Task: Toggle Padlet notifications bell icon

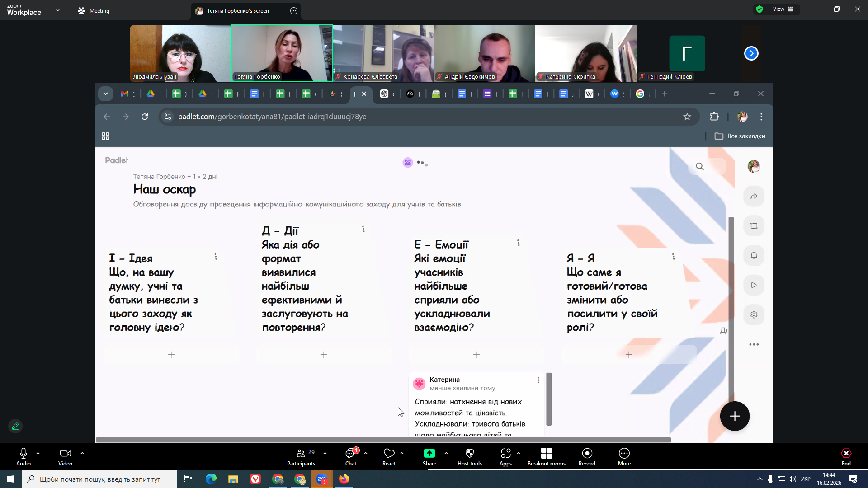Action: [754, 256]
